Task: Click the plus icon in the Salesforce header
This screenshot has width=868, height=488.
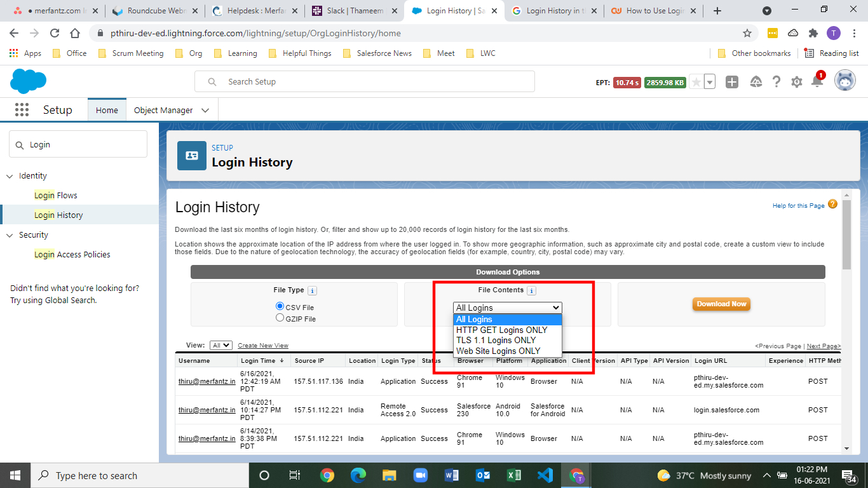Action: (731, 81)
